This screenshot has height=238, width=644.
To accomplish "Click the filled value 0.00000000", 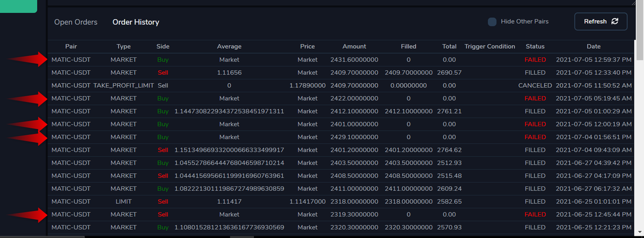I will (x=409, y=85).
